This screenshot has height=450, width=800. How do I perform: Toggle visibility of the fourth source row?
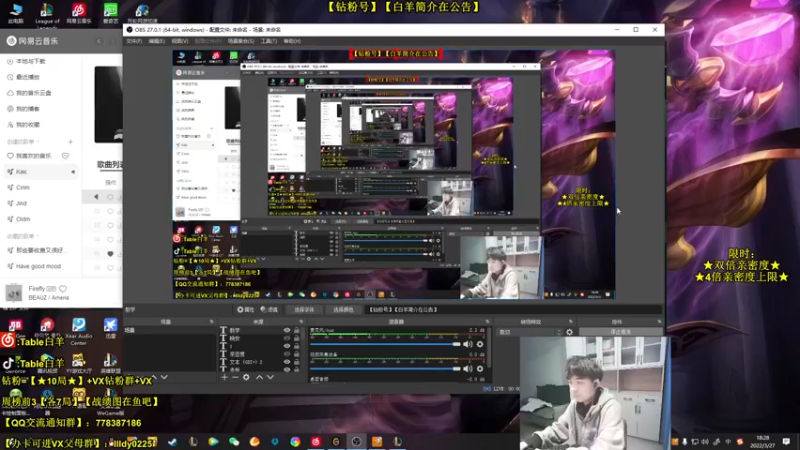point(287,354)
